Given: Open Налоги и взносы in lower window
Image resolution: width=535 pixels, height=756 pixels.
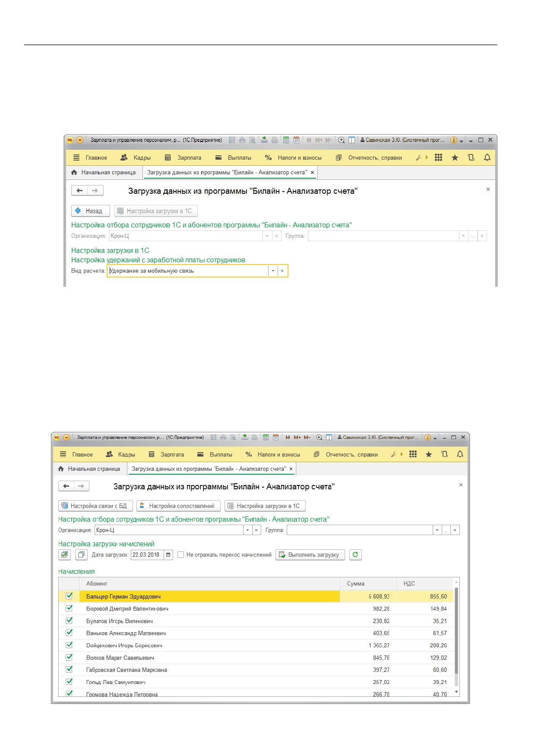Looking at the screenshot, I should 272,454.
